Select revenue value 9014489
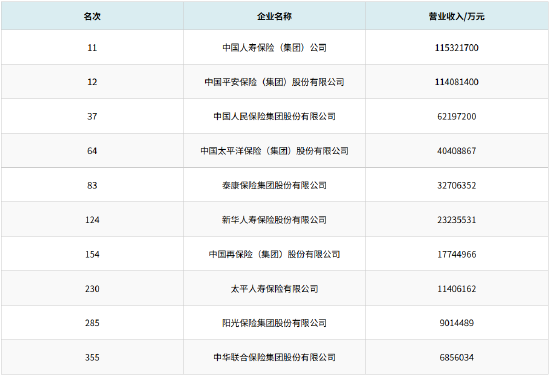Image resolution: width=550 pixels, height=376 pixels. [x=457, y=322]
